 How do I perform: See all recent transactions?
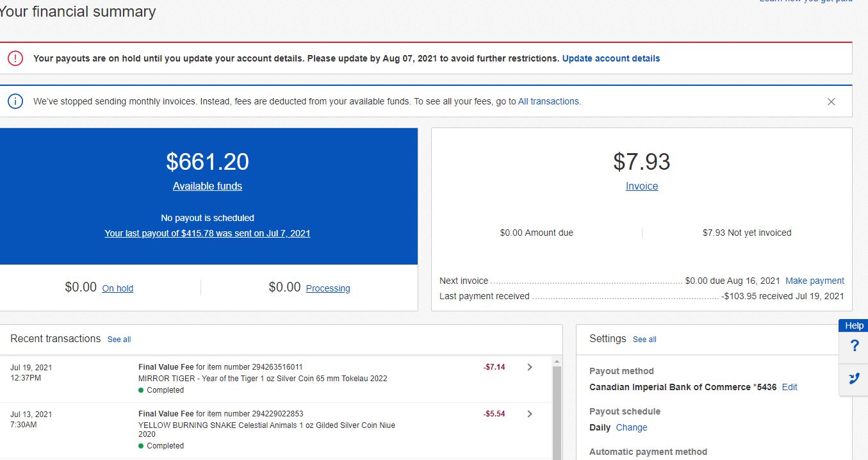tap(119, 340)
